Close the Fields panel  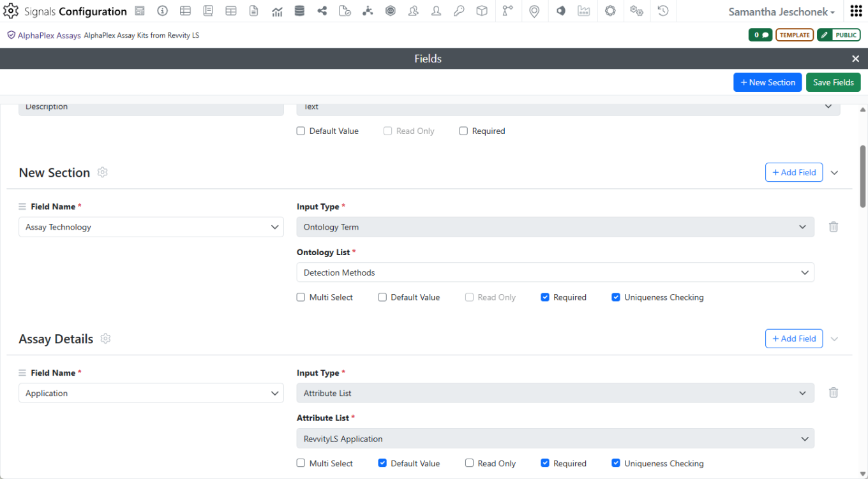click(x=856, y=59)
